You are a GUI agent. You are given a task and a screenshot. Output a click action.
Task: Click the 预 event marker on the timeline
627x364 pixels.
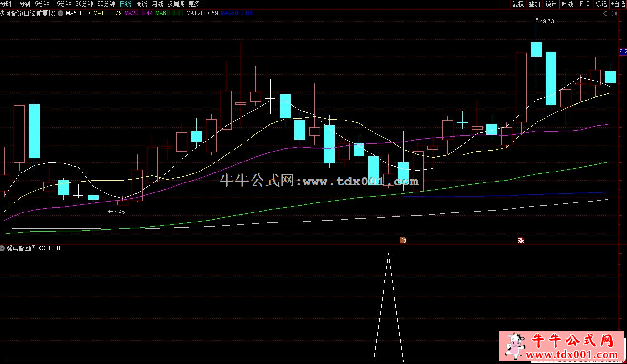(x=404, y=241)
